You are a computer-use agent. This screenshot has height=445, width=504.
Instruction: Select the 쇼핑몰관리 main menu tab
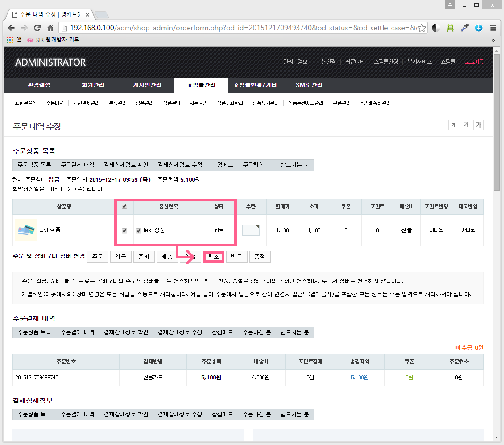pos(201,85)
